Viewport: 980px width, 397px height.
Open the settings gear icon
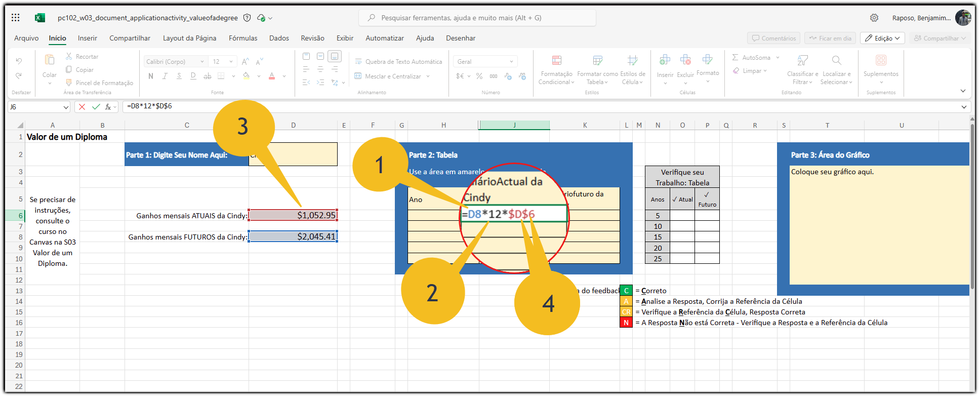pos(874,18)
